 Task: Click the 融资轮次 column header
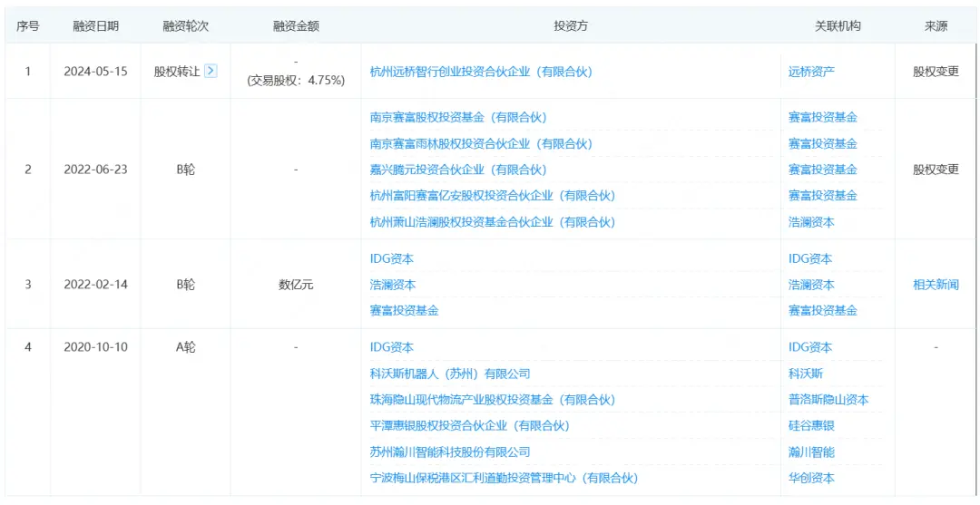[x=186, y=26]
